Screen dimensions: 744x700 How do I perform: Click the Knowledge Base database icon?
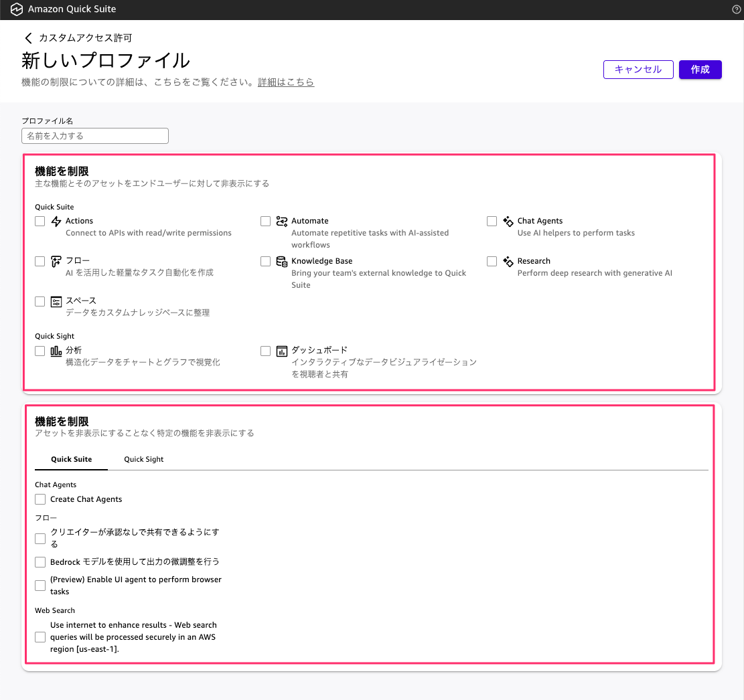pos(282,261)
